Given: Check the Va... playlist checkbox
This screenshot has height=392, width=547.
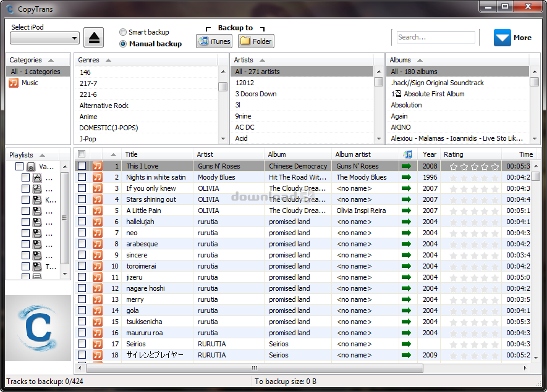Looking at the screenshot, I should click(x=20, y=167).
